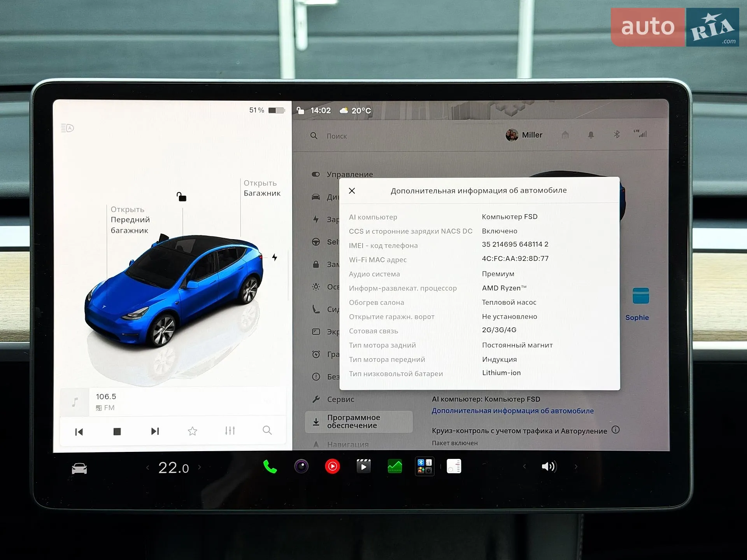The image size is (747, 560).
Task: Open the Навигация navigation menu
Action: point(341,444)
